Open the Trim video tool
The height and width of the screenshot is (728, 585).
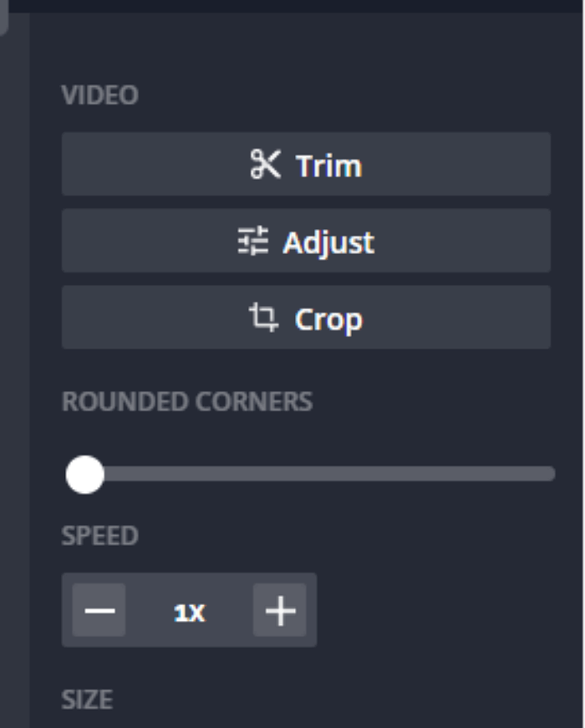(x=306, y=165)
